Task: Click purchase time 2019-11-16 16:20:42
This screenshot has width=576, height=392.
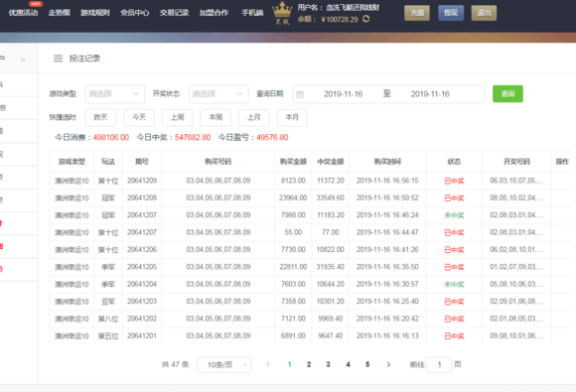Action: 387,319
